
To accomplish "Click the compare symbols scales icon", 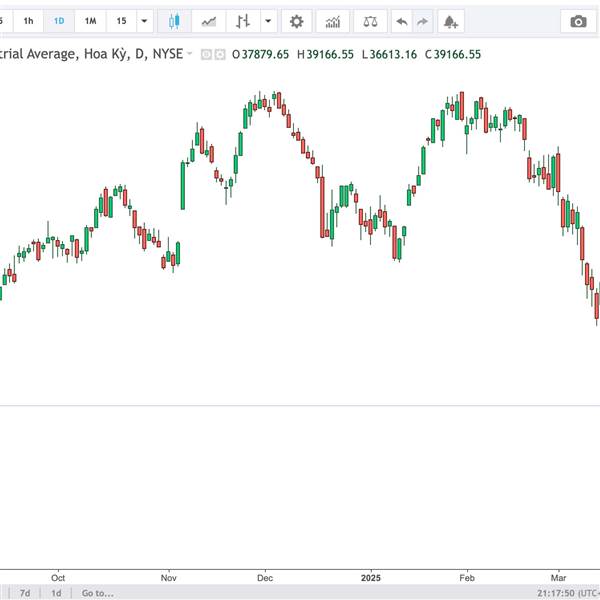I will (370, 21).
